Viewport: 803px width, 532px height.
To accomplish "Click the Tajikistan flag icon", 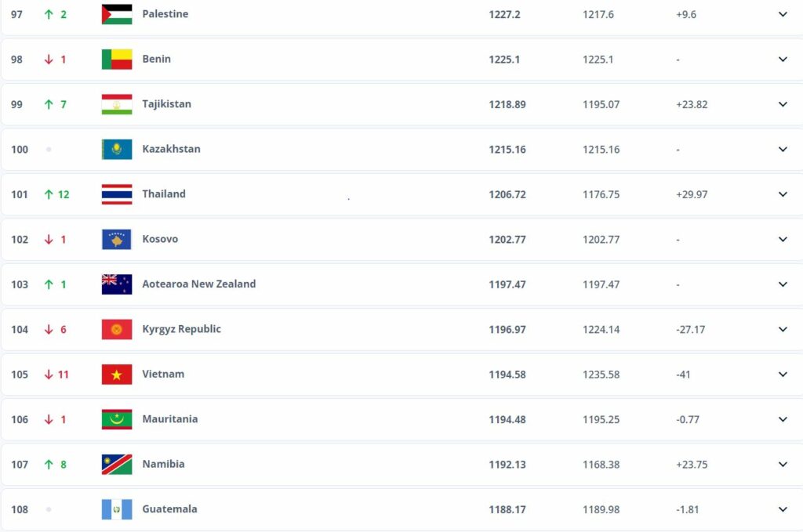I will pos(117,104).
